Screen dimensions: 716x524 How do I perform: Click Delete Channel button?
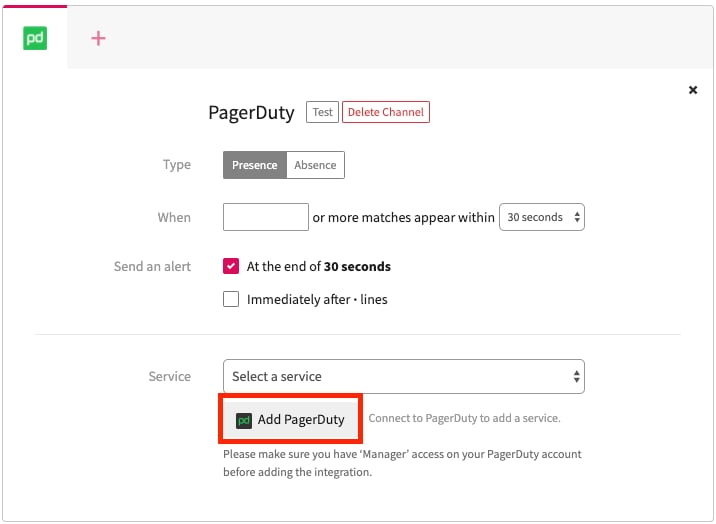[x=386, y=112]
